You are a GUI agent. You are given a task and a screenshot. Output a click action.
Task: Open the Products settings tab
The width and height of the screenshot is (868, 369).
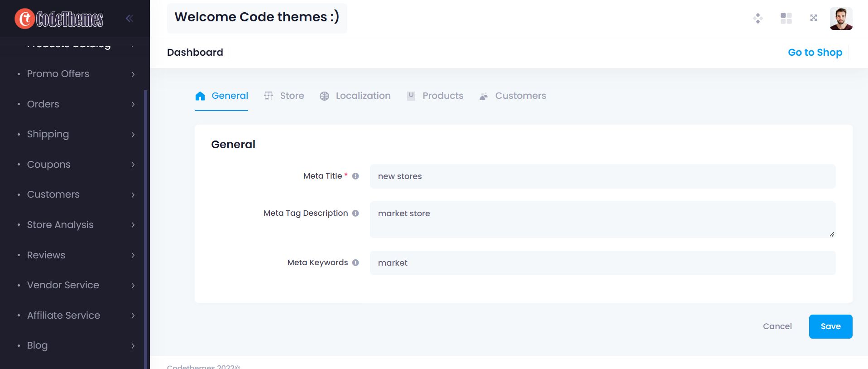tap(435, 96)
